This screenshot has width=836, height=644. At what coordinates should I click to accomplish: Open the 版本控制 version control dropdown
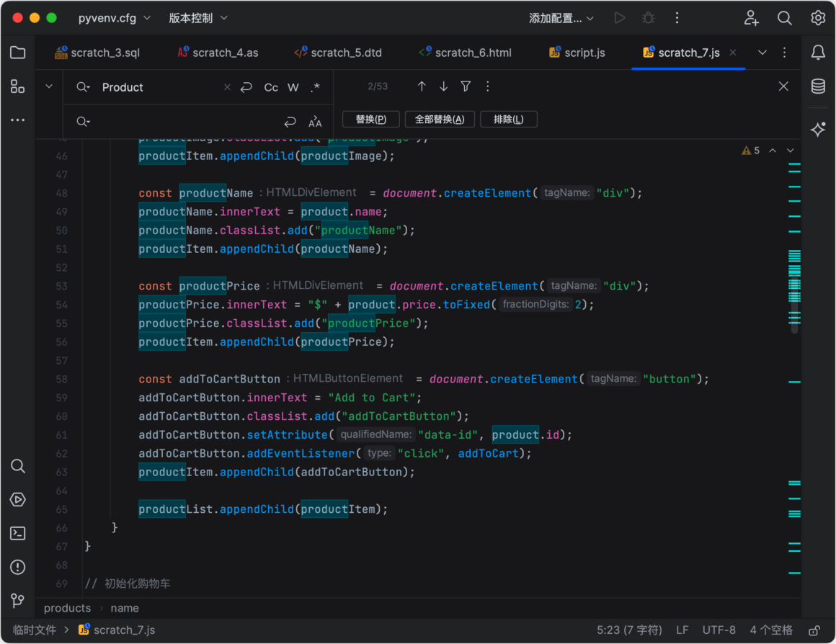tap(197, 18)
